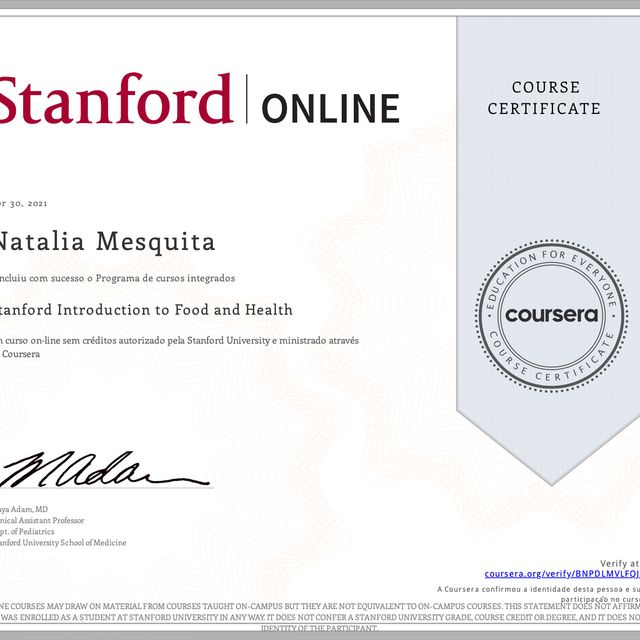Select the name Natalia Mesquita
The width and height of the screenshot is (640, 640).
[x=106, y=241]
